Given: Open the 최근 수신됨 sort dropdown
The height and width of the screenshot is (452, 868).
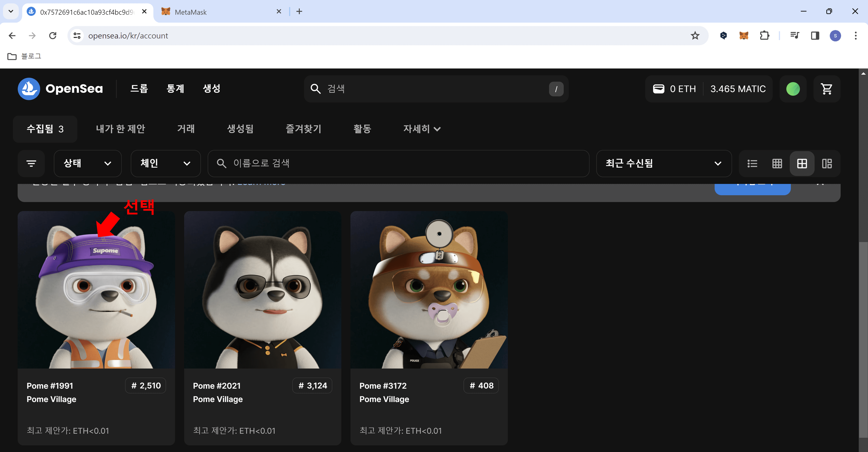Looking at the screenshot, I should (663, 164).
